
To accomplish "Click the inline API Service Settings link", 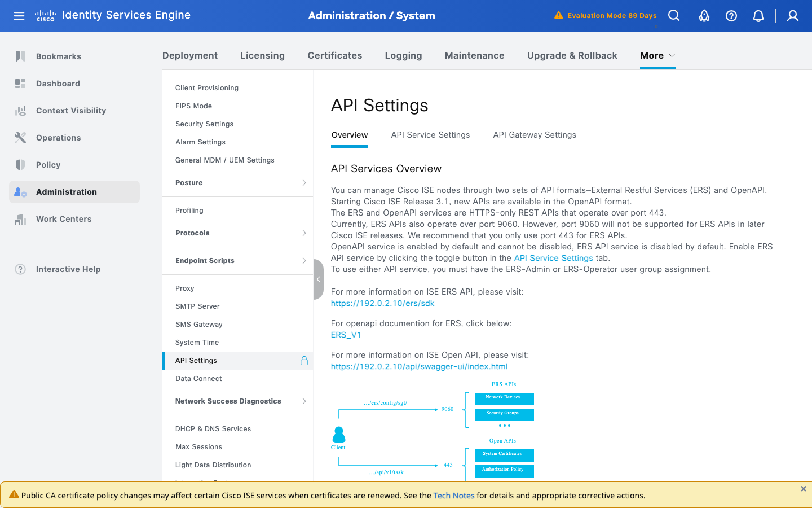I will (553, 258).
